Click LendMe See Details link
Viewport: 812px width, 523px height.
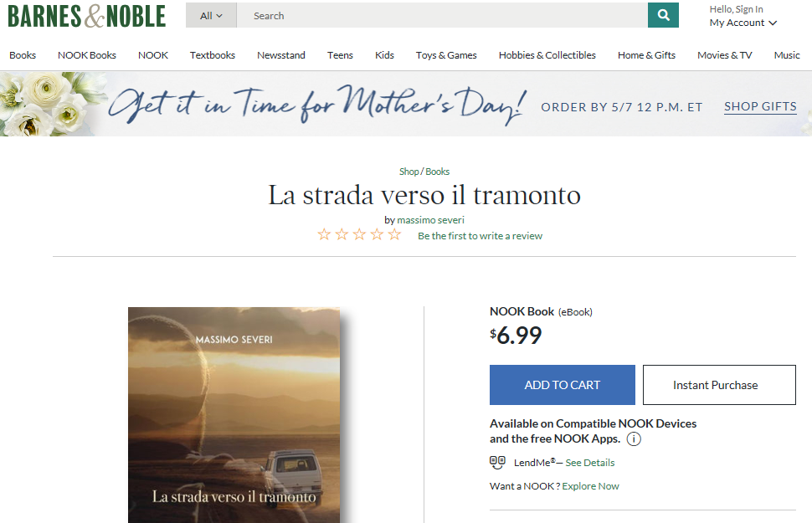[x=590, y=463]
